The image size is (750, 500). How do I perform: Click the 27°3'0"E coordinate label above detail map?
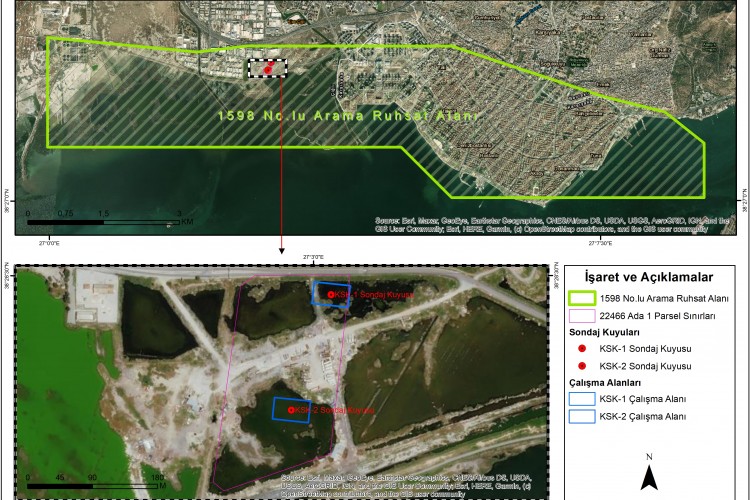(x=313, y=257)
